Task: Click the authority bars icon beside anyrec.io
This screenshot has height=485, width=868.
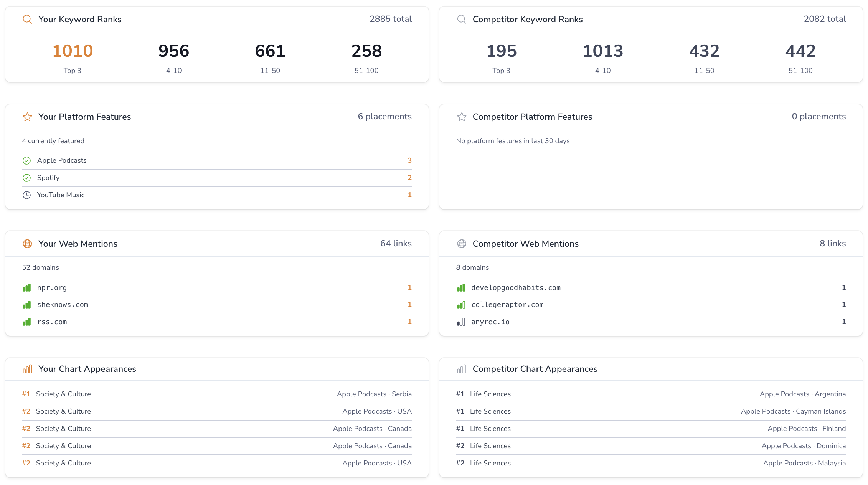Action: pos(461,322)
